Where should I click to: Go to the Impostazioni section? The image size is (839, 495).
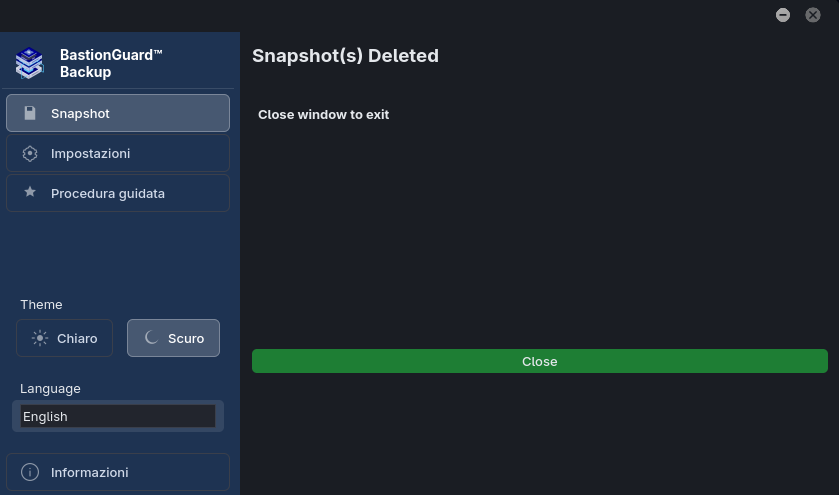tap(118, 154)
